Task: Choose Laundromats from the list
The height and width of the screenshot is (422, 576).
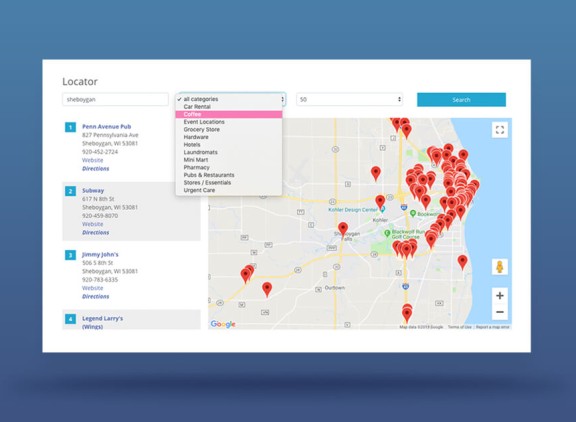Action: coord(229,152)
